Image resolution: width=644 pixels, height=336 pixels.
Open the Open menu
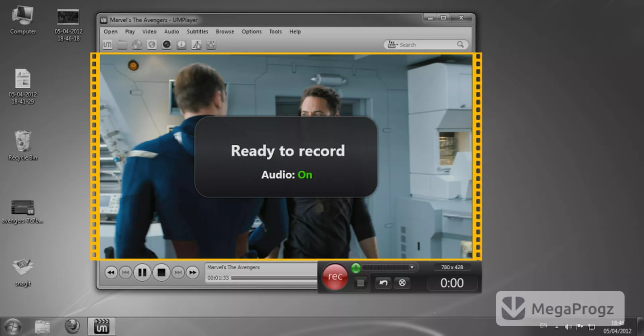pos(110,31)
